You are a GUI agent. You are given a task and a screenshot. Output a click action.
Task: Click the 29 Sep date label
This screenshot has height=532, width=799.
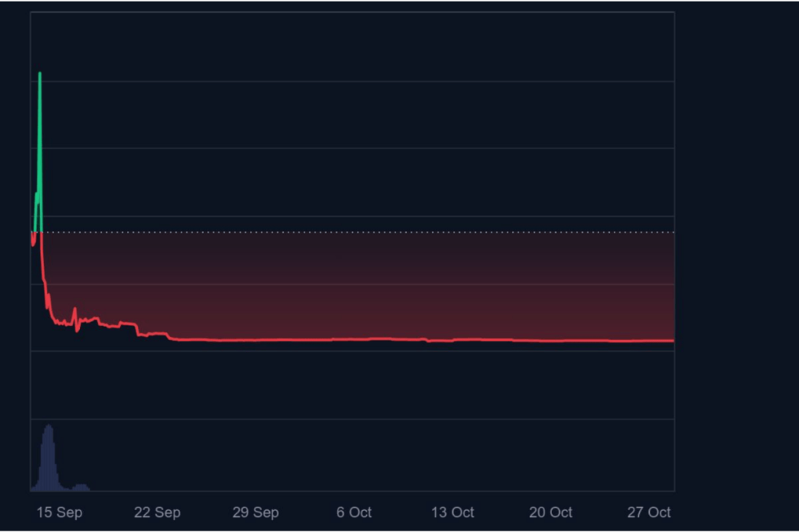point(255,512)
